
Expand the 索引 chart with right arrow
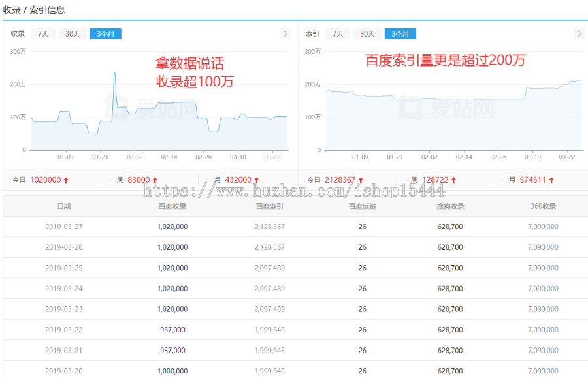tap(579, 33)
